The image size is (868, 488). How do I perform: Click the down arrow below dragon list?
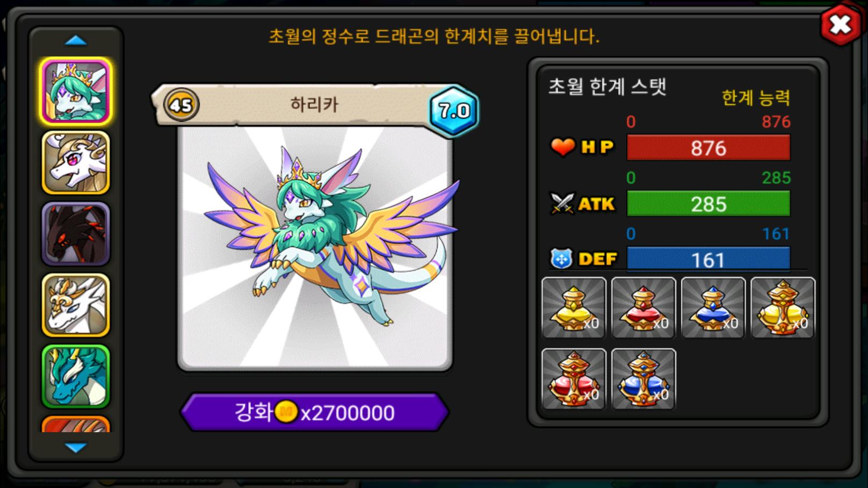76,447
